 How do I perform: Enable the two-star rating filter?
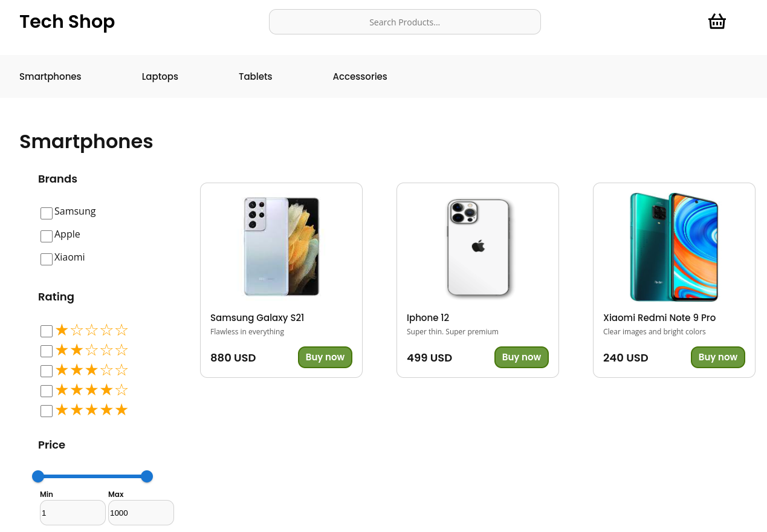(x=47, y=351)
